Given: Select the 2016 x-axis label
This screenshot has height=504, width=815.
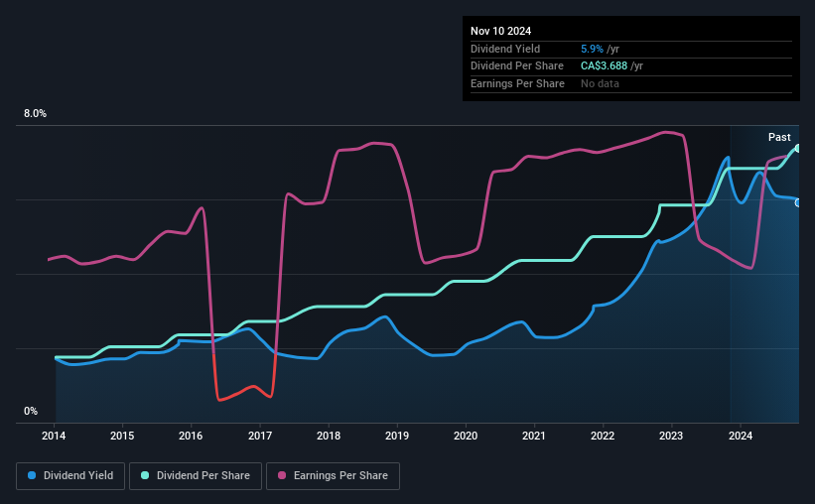Looking at the screenshot, I should click(x=191, y=436).
